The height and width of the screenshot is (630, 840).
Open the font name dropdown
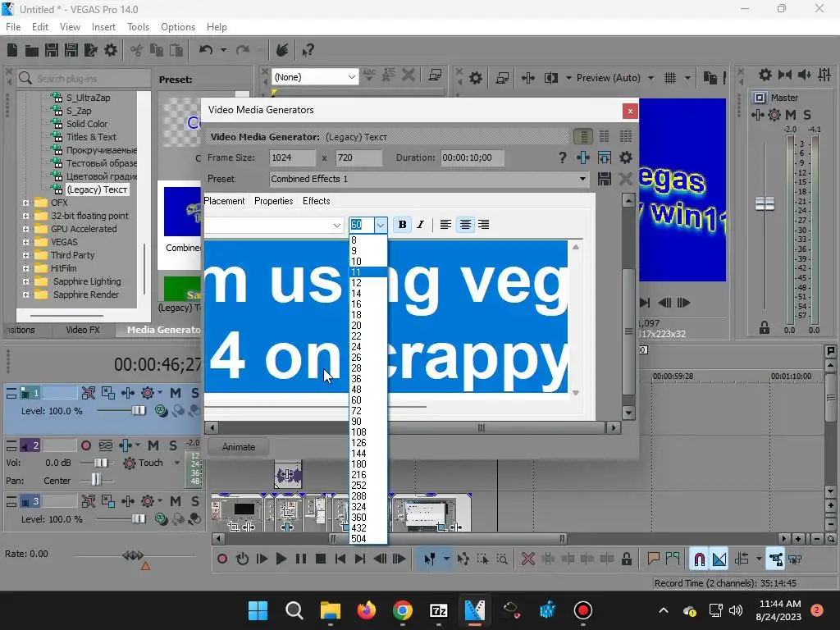click(x=336, y=225)
